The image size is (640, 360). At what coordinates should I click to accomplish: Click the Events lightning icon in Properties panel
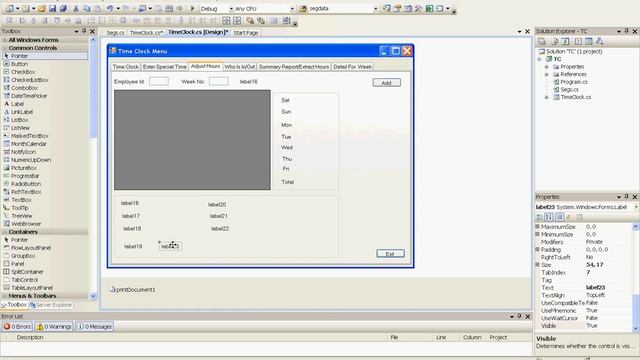pos(569,217)
